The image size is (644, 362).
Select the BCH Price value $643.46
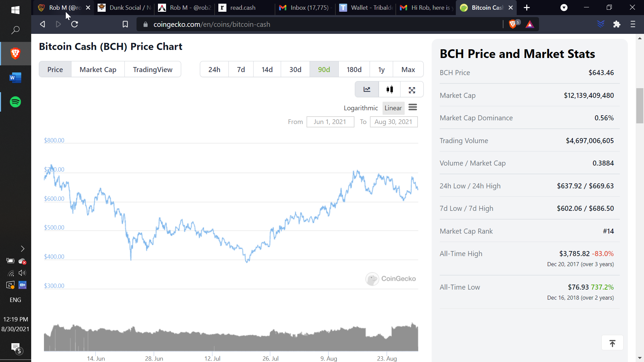[601, 73]
